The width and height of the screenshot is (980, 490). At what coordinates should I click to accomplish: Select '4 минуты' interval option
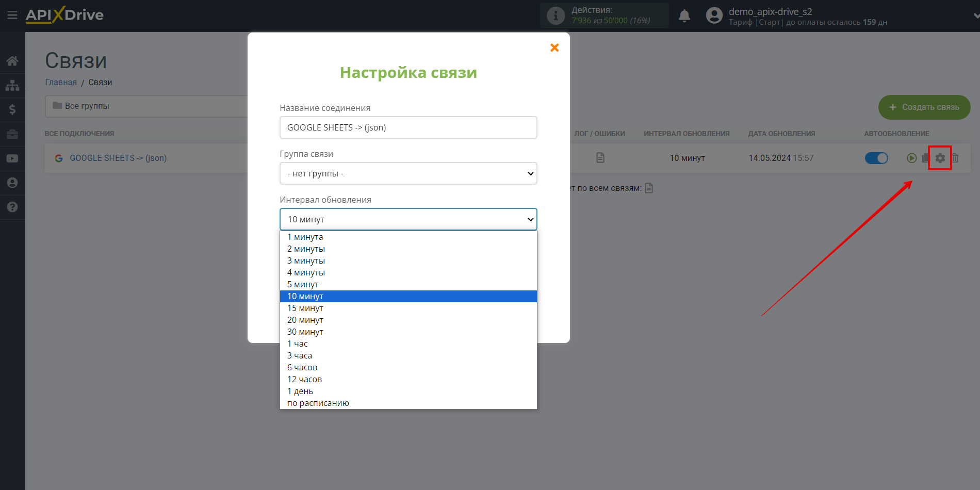pos(409,272)
